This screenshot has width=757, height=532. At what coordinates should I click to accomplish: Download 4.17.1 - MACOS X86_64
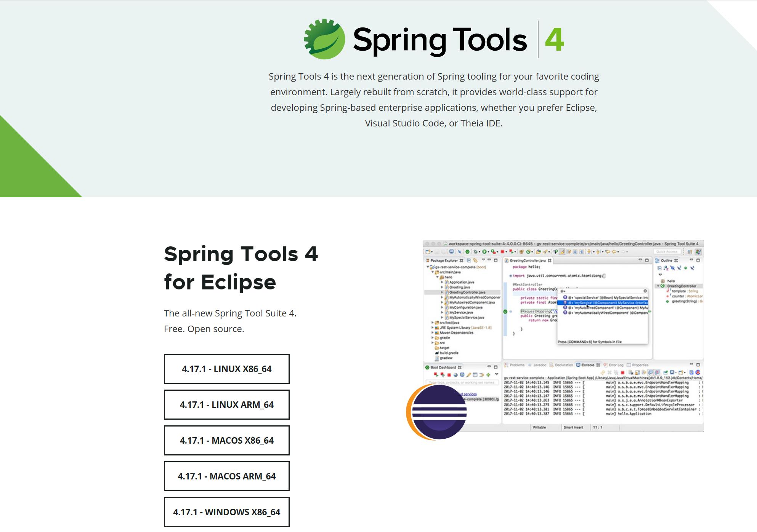point(226,440)
